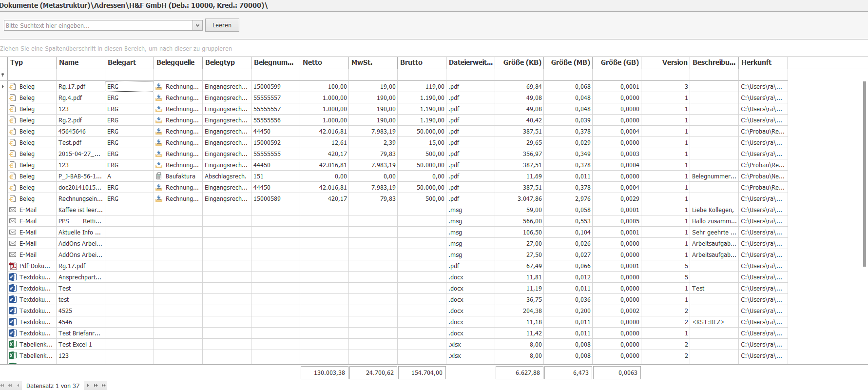
Task: Click into the search text input field
Action: click(97, 25)
